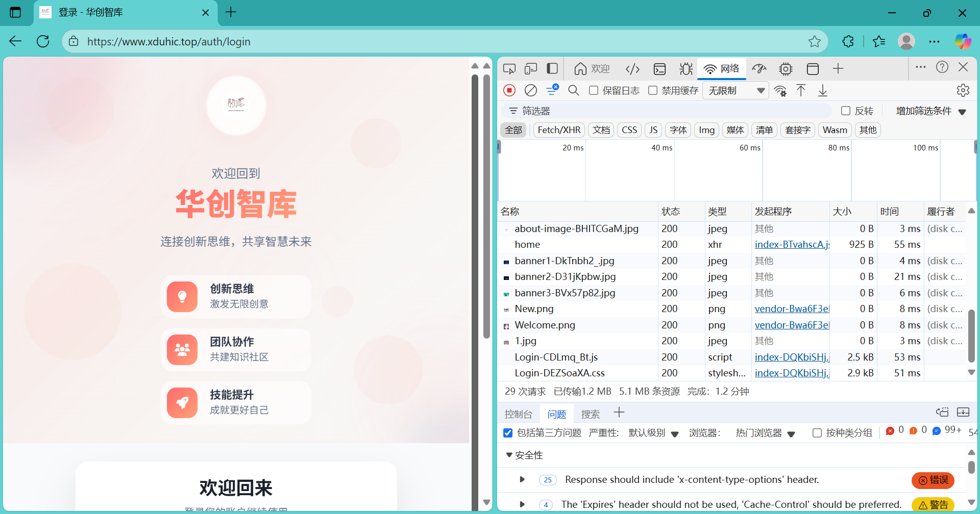Screen dimensions: 980x514
Task: Enable the 保留日志 checkbox
Action: [594, 90]
